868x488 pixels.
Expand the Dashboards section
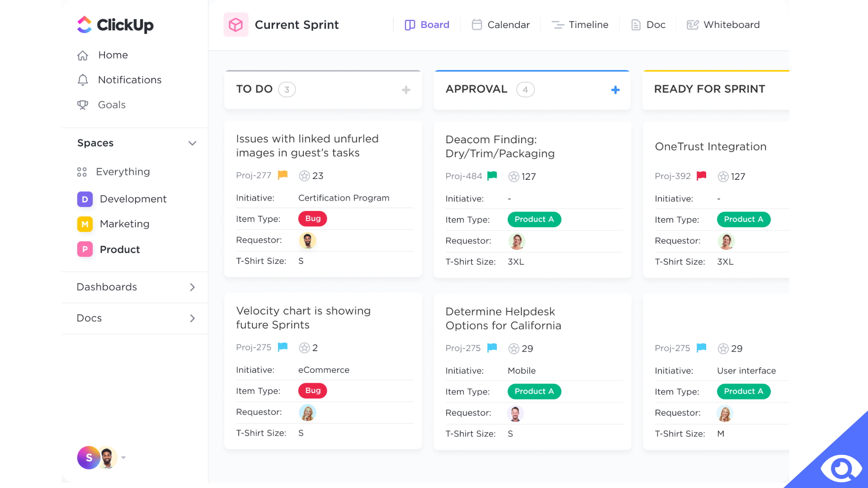[x=192, y=286]
